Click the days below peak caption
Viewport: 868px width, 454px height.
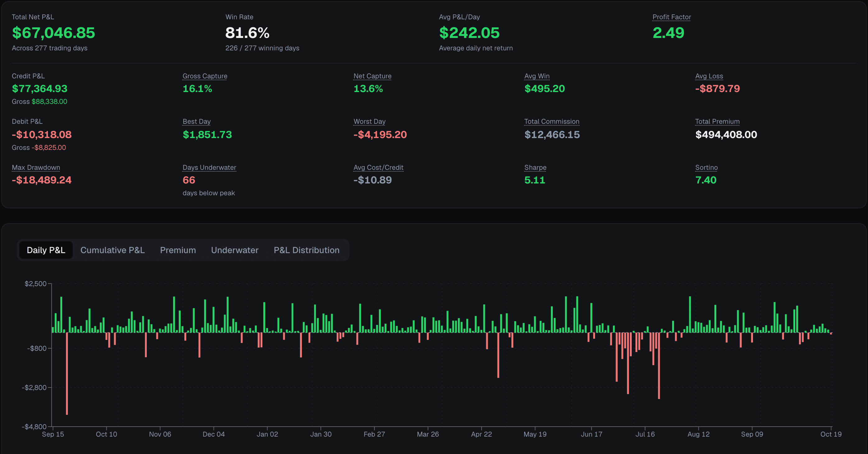pyautogui.click(x=209, y=193)
